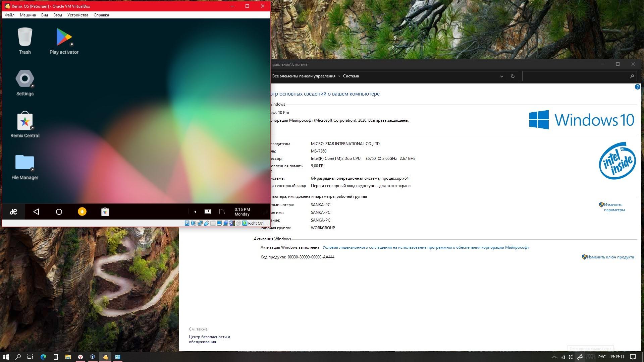Open the hamburger menu in Remix OS taskbar

pos(263,212)
